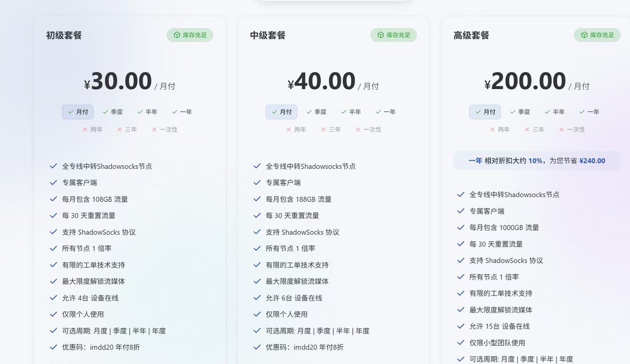Click disabled 三年 option in the 中级套餐 card
This screenshot has height=364, width=630.
tap(331, 129)
